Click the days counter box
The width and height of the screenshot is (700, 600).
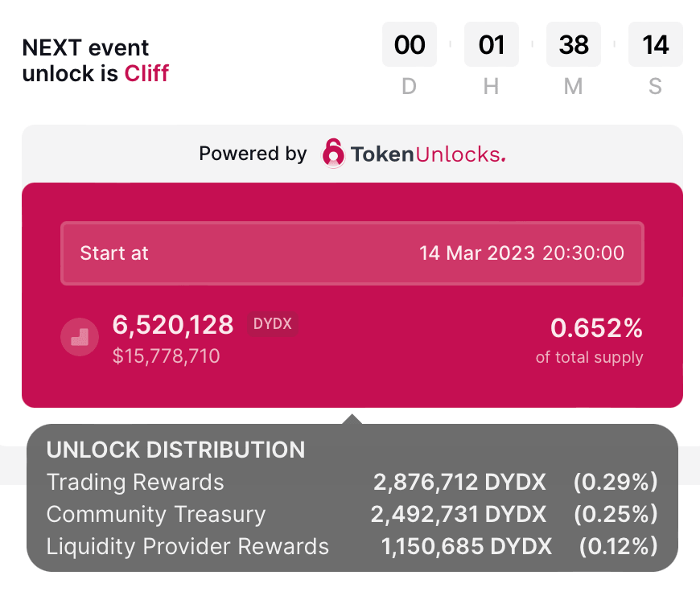coord(409,44)
